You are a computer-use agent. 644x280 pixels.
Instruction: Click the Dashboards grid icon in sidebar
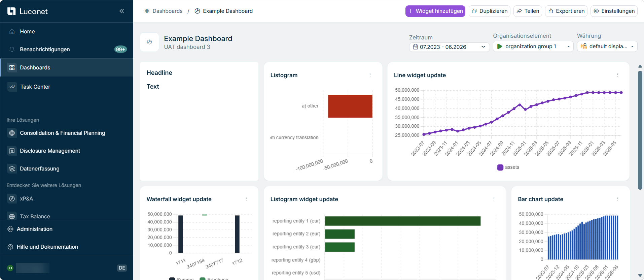pyautogui.click(x=12, y=67)
